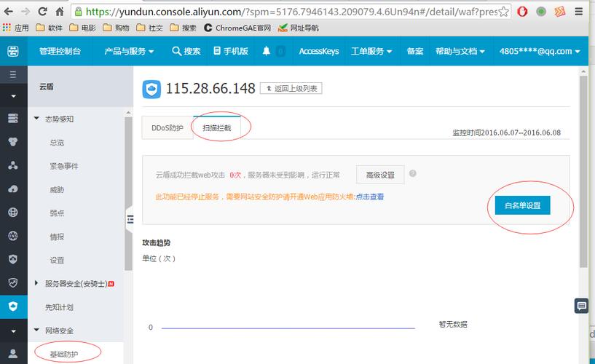Click the 返回上级列表 button

(x=291, y=88)
